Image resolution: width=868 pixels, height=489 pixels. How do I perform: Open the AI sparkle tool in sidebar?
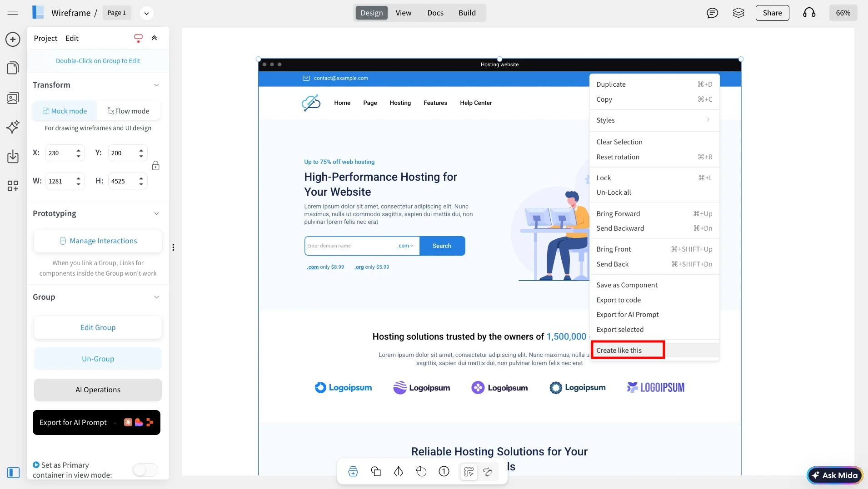tap(13, 127)
